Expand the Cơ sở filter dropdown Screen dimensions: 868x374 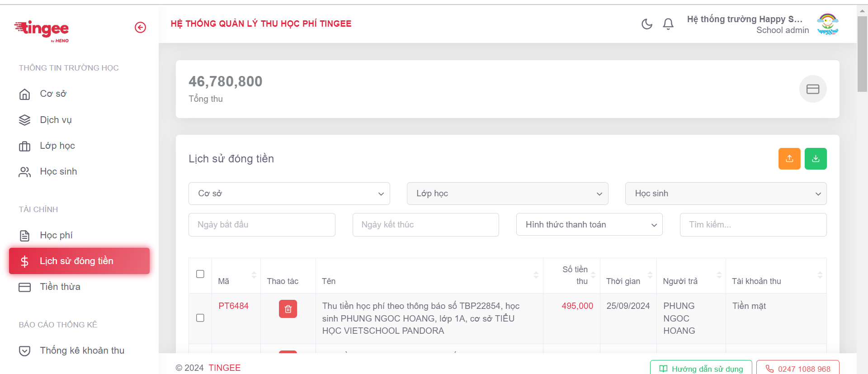[x=289, y=194]
